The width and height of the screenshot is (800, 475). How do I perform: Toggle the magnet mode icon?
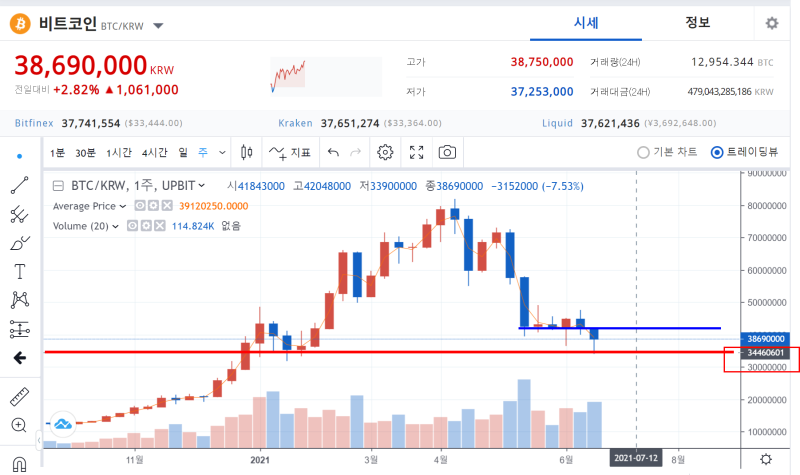tap(19, 464)
